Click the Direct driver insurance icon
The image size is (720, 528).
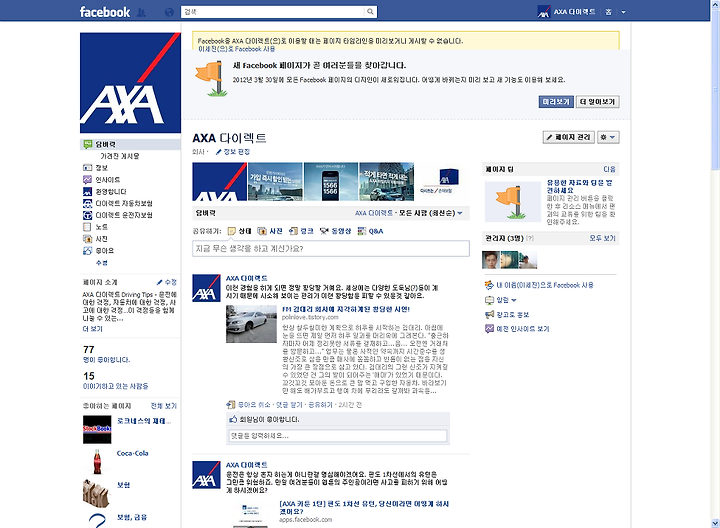pos(87,215)
